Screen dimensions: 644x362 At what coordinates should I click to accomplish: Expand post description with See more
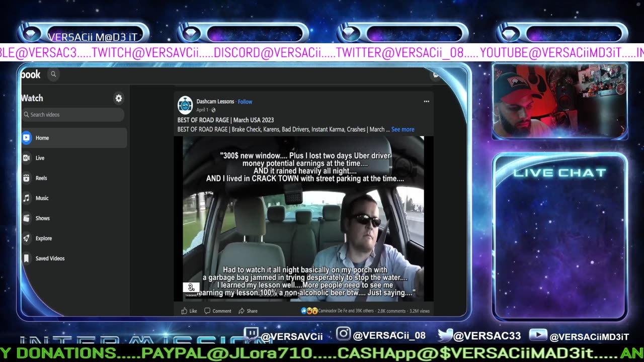[403, 129]
